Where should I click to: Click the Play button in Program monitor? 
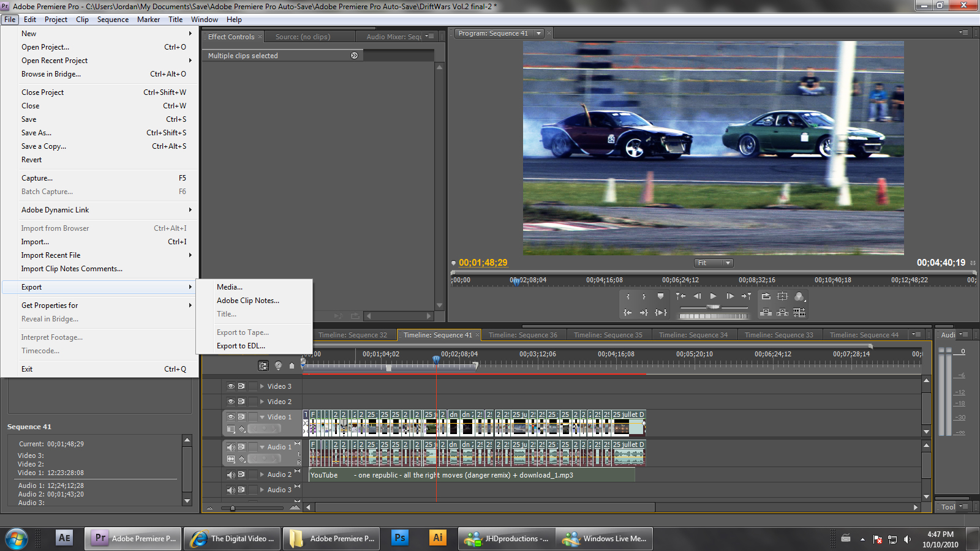pos(713,296)
